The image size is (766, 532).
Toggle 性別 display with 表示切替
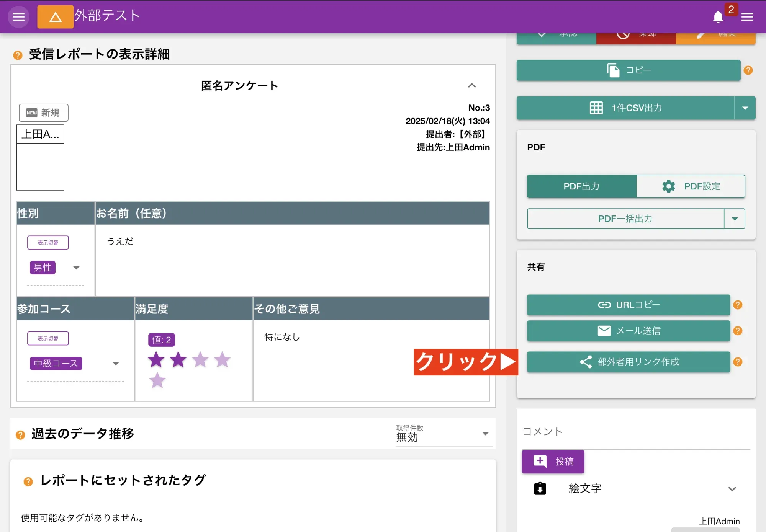tap(48, 242)
